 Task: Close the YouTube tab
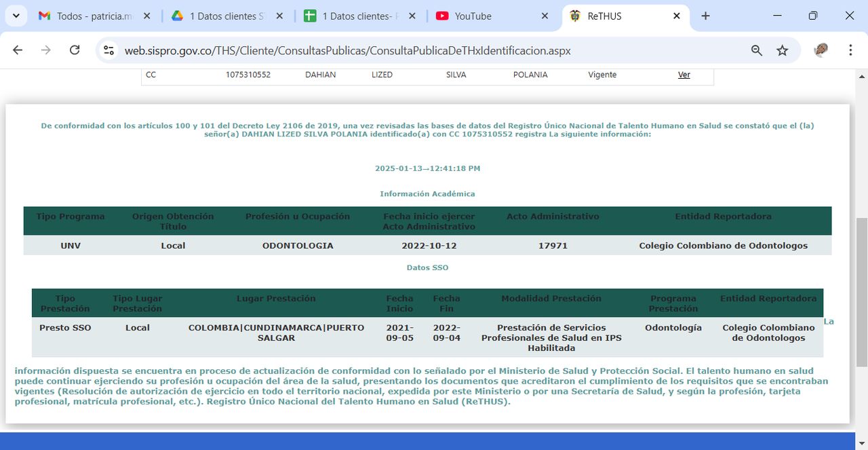(x=543, y=16)
